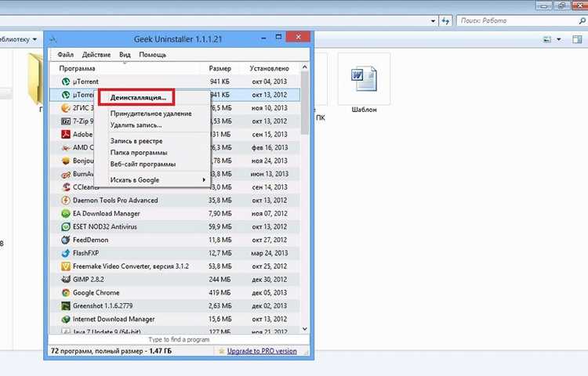
Task: Click the scrollbar down arrow in program list
Action: click(304, 329)
